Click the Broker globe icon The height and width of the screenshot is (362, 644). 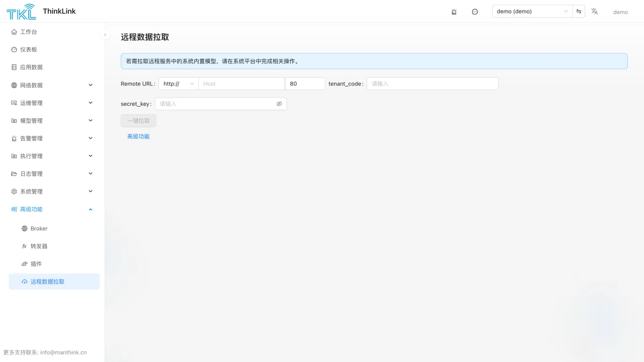tap(24, 228)
